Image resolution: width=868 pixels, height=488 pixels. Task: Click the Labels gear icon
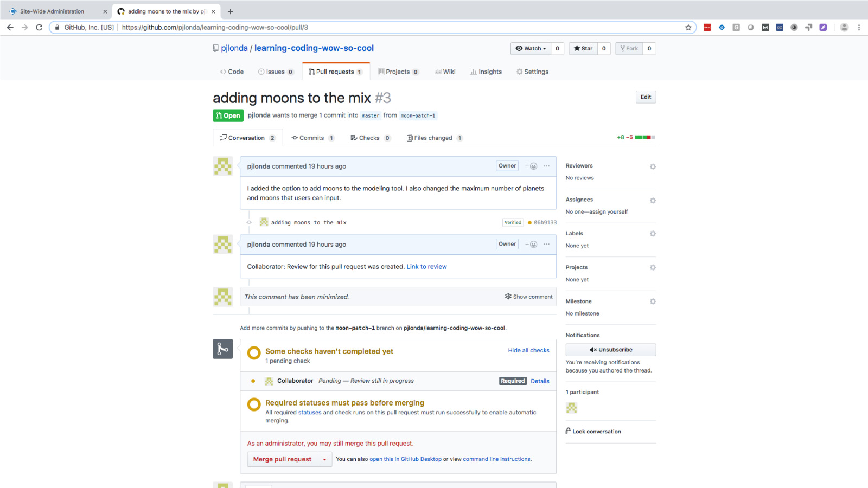pyautogui.click(x=653, y=234)
